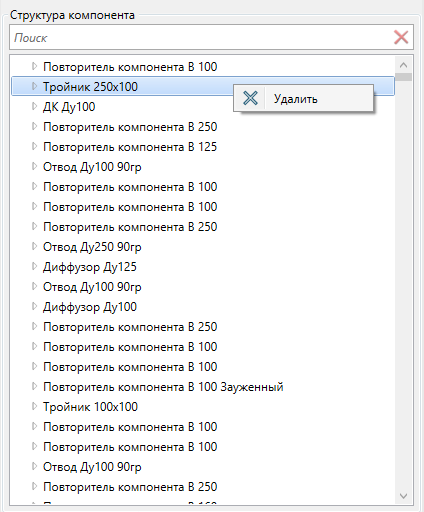Select the Отвод Ду250 90гр item
Image resolution: width=424 pixels, height=512 pixels.
pyautogui.click(x=92, y=247)
